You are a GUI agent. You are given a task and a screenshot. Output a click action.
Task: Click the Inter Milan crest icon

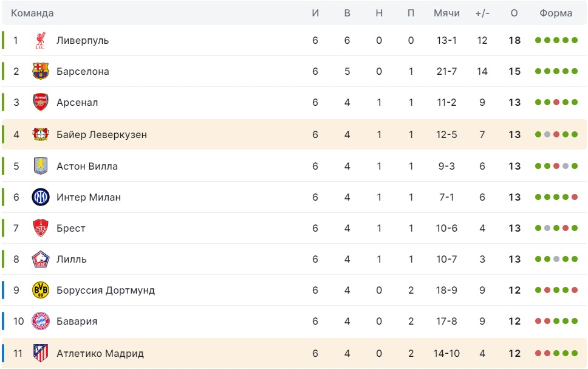tap(41, 197)
